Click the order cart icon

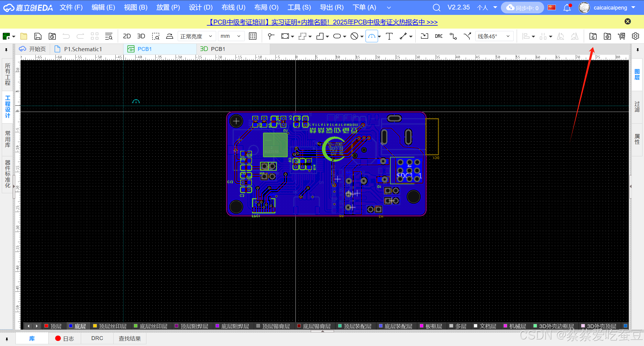621,36
